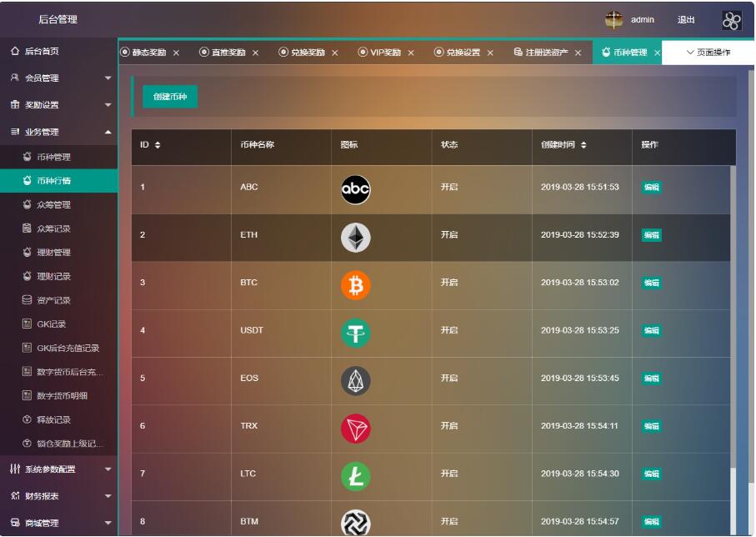Edit the ETH row
This screenshot has width=756, height=537.
pyautogui.click(x=651, y=235)
